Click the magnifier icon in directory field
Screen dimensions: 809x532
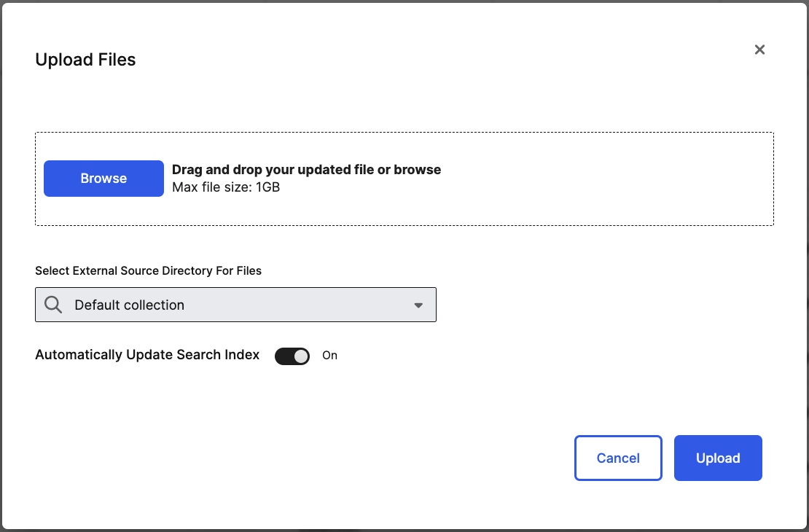tap(53, 305)
